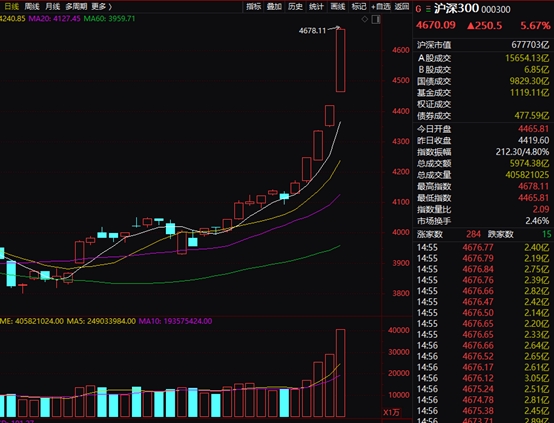Open the green list menu icon beside 沪深300
The image size is (554, 423).
pos(428,9)
